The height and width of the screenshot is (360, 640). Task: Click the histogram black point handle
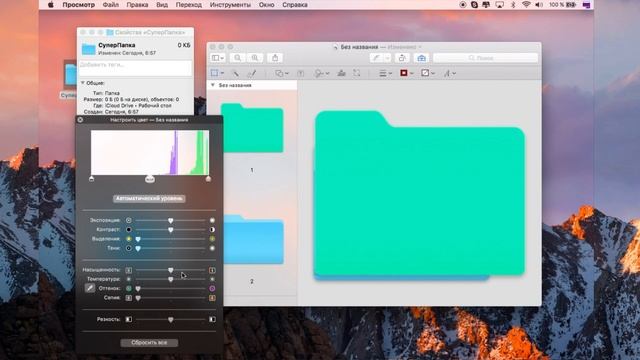point(91,179)
